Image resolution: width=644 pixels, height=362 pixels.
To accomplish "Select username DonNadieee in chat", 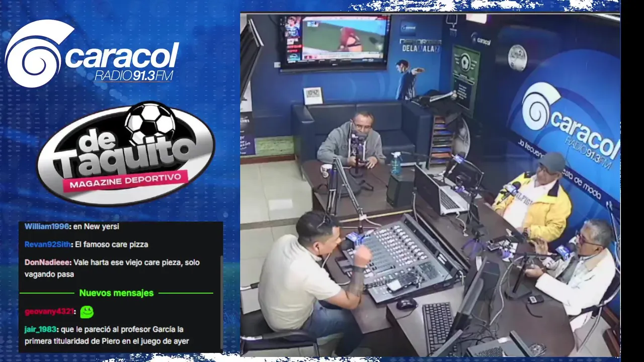I will 48,262.
